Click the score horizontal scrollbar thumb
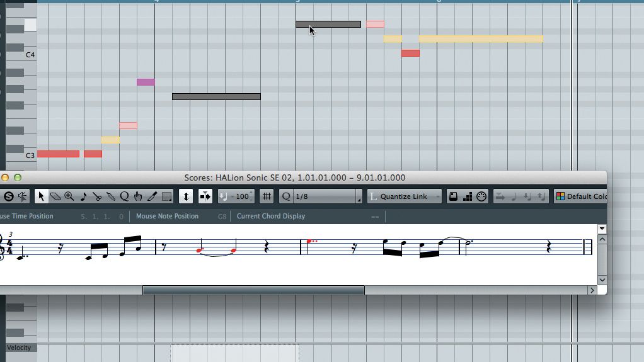 click(253, 290)
